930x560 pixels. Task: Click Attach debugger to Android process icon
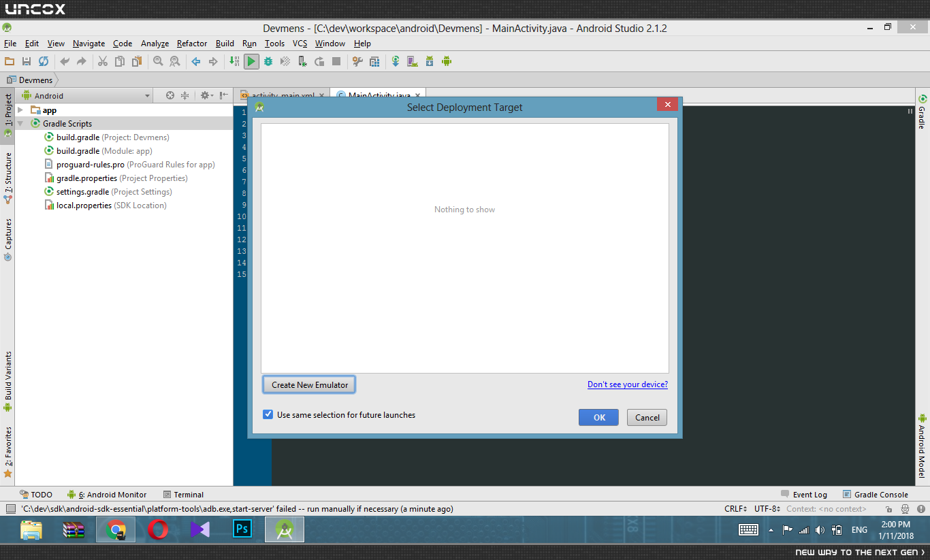(x=302, y=61)
